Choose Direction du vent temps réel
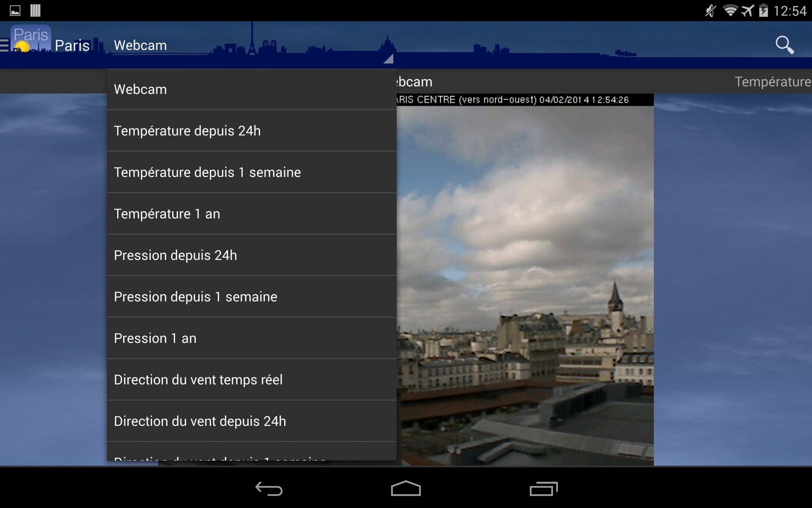Screen dimensions: 812x508 click(x=252, y=380)
